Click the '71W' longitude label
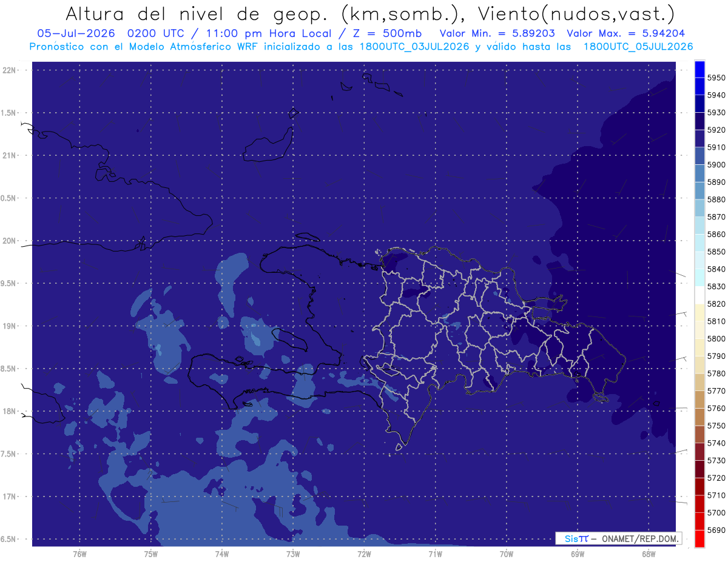This screenshot has width=728, height=562. coord(435,554)
